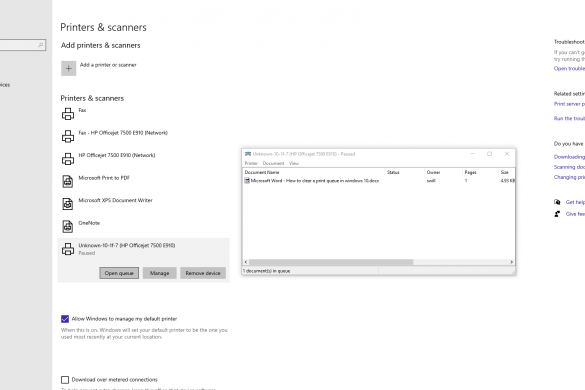
Task: Click '1 document(s) in queue' status bar text
Action: point(266,271)
